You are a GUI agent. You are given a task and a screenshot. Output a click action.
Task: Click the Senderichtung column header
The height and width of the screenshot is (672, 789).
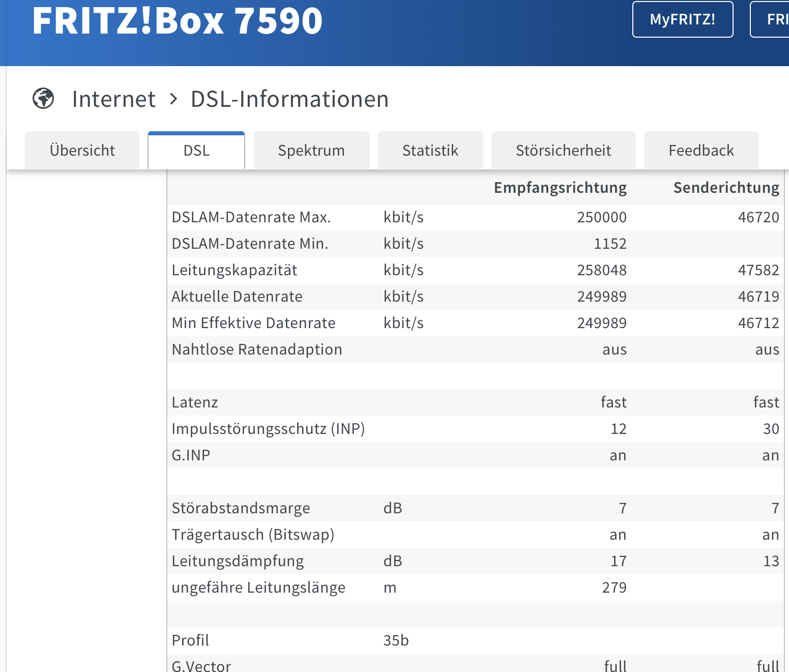point(726,188)
